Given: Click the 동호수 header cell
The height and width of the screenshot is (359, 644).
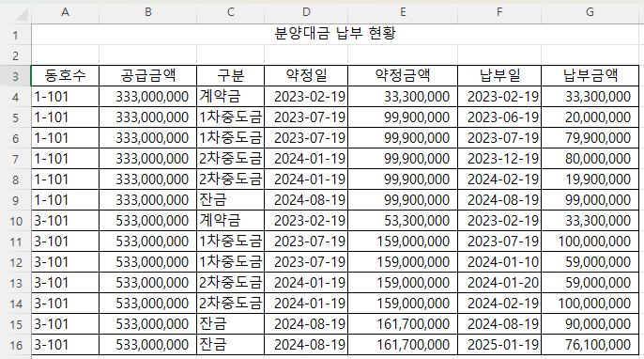Looking at the screenshot, I should point(65,76).
